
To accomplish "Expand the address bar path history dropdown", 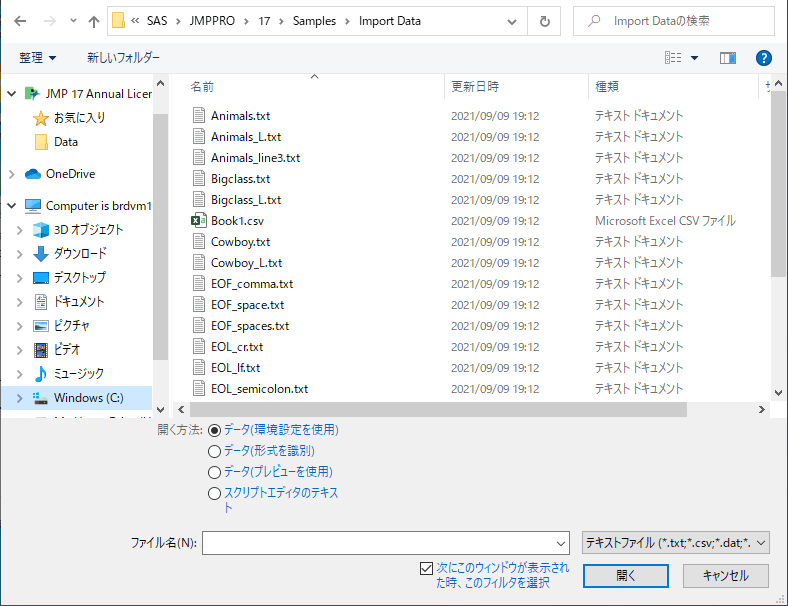I will [512, 22].
